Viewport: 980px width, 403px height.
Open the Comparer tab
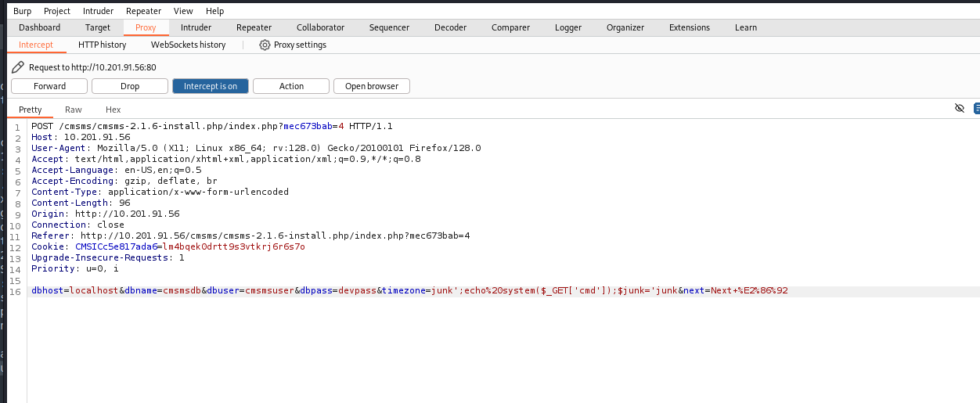(510, 27)
